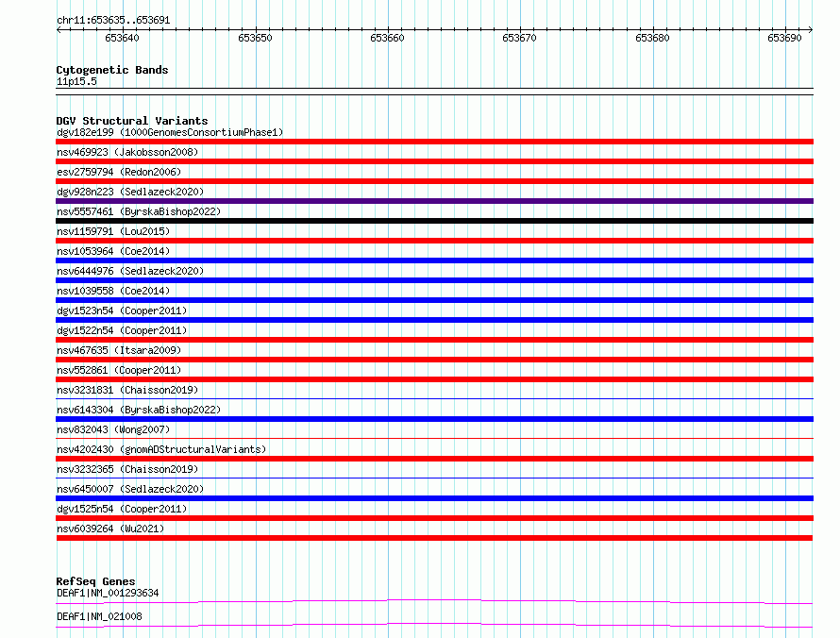Click dgv1523n54 (Cooper2011) label
This screenshot has height=638, width=840.
[x=122, y=311]
